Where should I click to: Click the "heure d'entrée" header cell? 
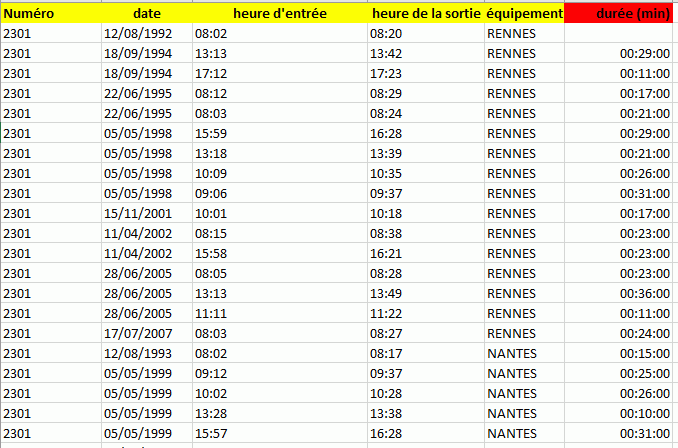(x=279, y=14)
